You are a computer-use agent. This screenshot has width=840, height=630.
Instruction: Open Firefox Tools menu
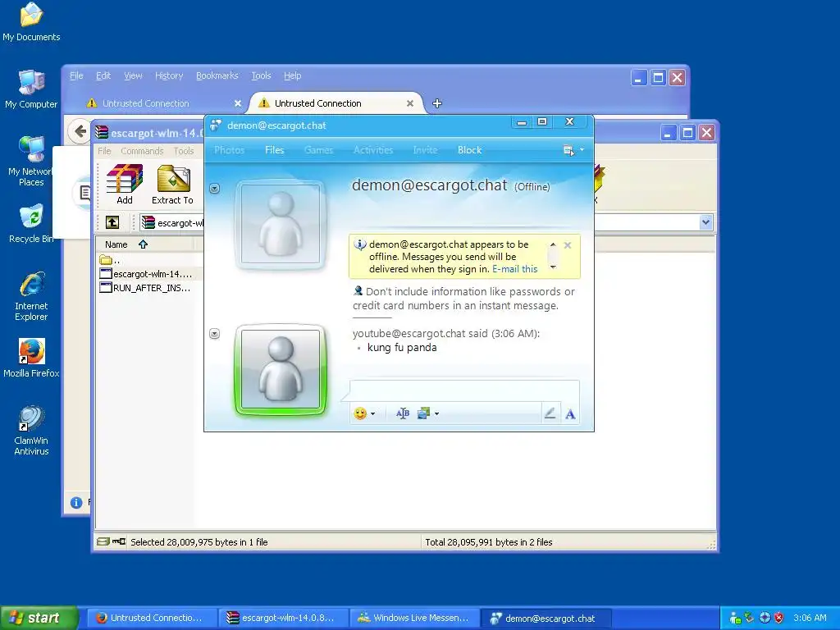(x=261, y=75)
